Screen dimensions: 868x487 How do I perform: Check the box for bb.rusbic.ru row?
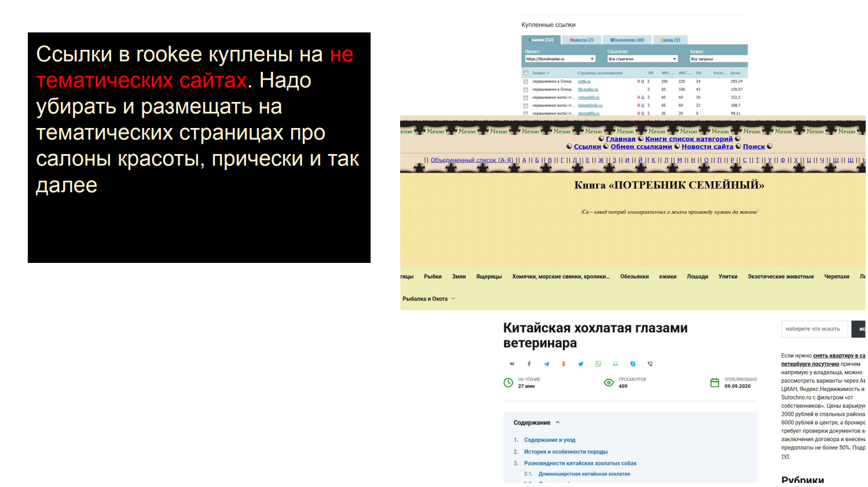526,90
